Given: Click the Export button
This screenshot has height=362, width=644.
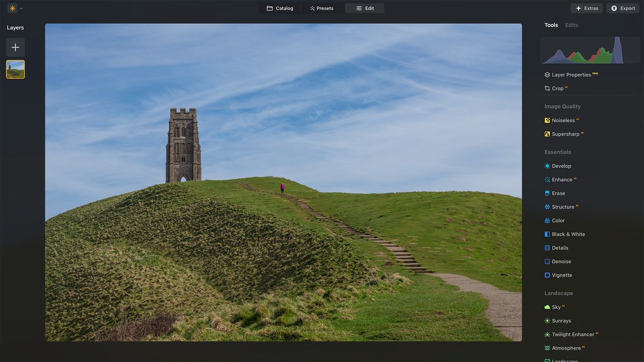Looking at the screenshot, I should pos(623,8).
